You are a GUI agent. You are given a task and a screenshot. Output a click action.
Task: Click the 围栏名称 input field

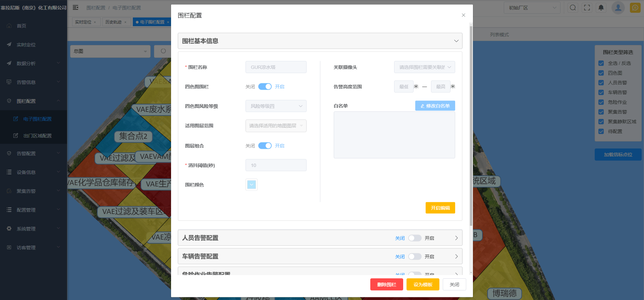coord(276,67)
